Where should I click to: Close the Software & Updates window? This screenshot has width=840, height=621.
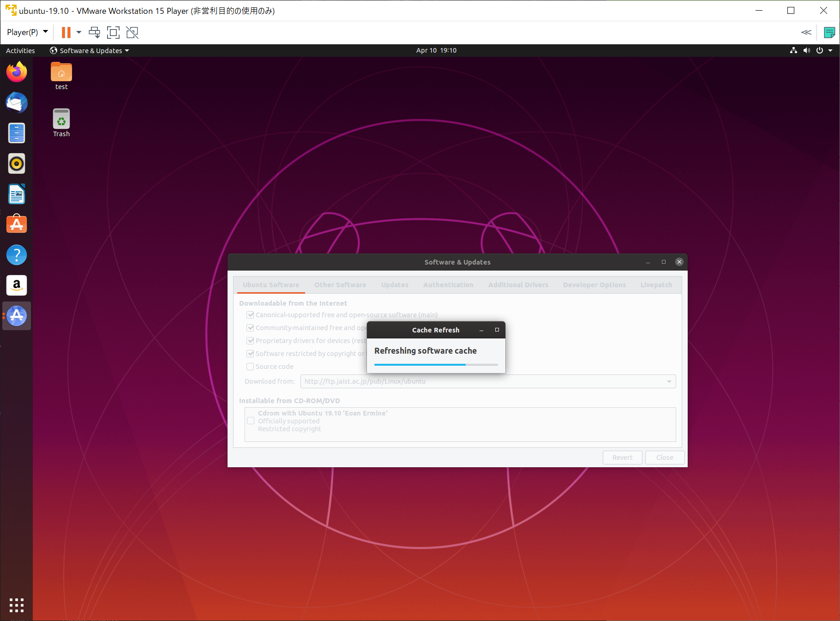pyautogui.click(x=679, y=262)
